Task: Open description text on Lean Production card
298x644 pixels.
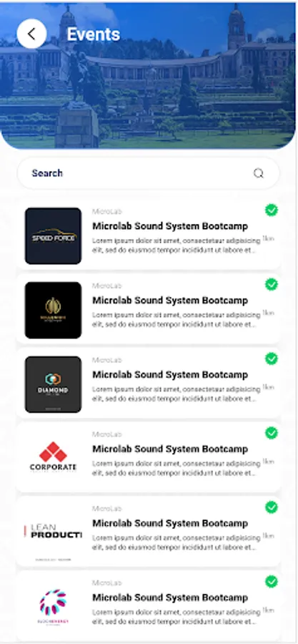Action: coord(177,542)
